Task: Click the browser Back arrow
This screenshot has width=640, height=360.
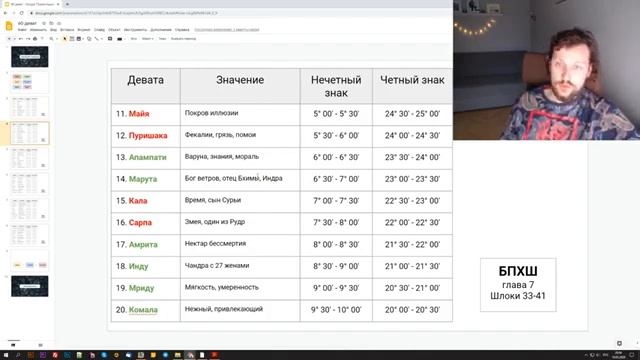Action: click(5, 13)
